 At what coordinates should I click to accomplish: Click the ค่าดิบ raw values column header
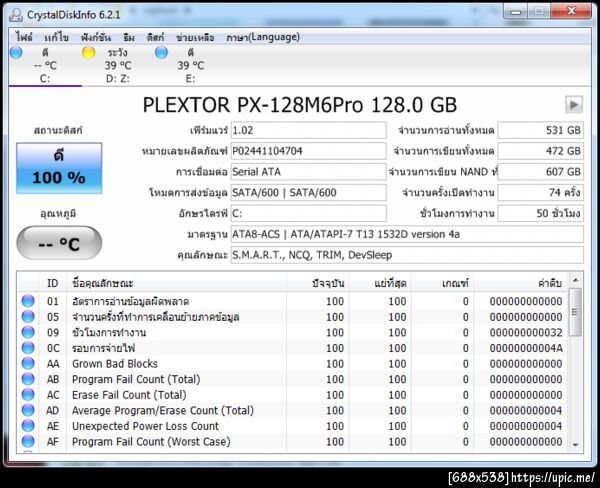(521, 283)
